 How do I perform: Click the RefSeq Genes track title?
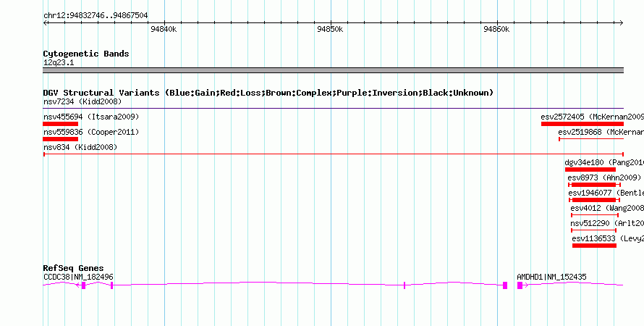(x=74, y=269)
